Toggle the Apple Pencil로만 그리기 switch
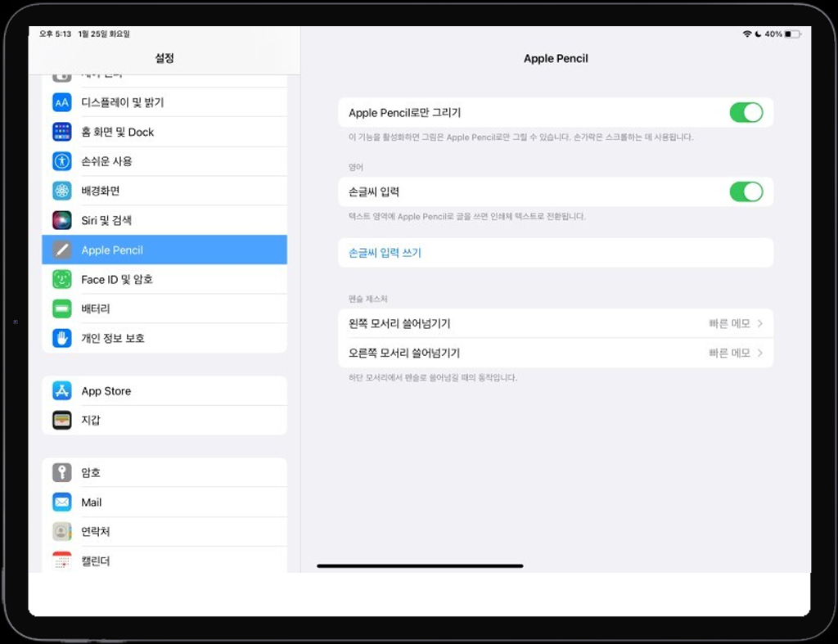Screen dimensions: 838x644 click(746, 112)
